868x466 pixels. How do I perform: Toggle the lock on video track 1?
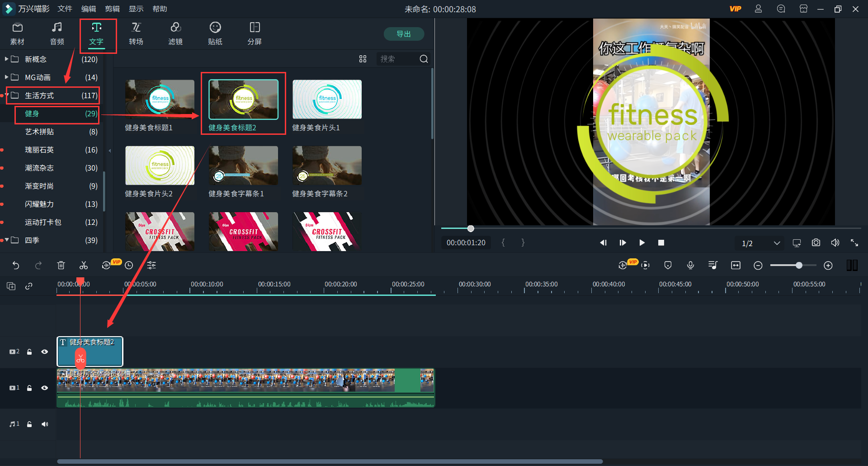point(29,388)
